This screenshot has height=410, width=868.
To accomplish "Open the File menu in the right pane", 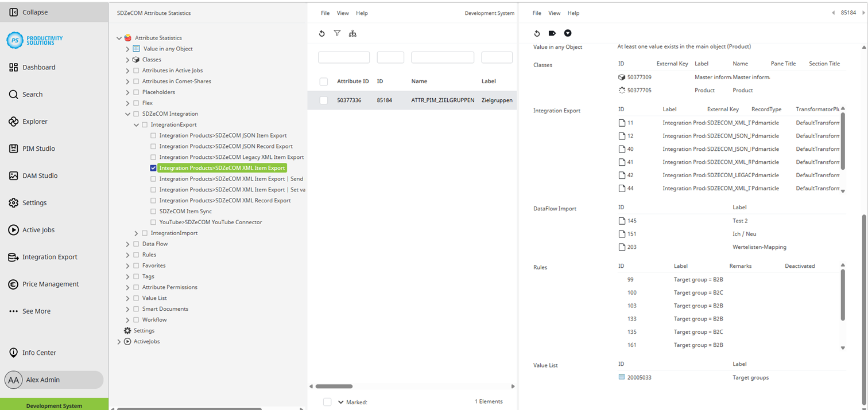I will [x=537, y=13].
